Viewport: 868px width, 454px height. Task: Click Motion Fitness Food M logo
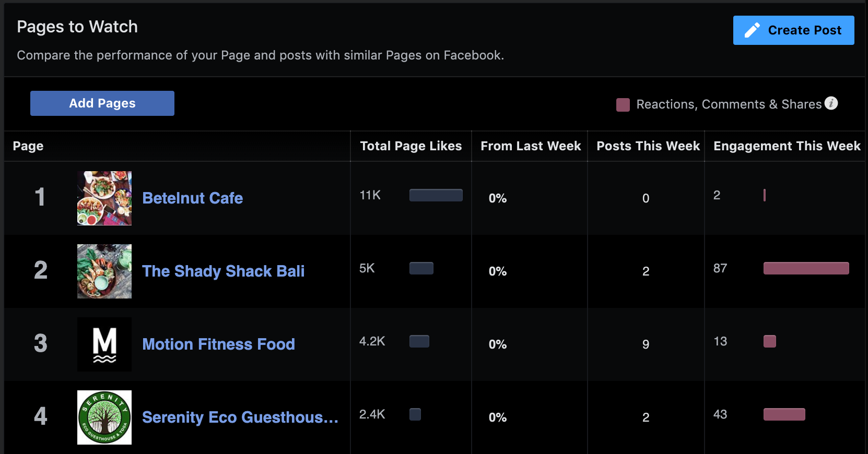[104, 344]
